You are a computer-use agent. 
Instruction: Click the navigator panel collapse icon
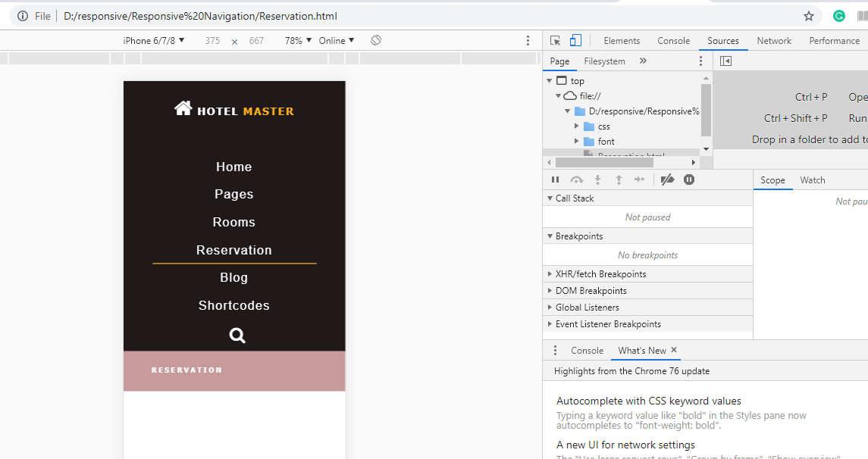click(725, 60)
